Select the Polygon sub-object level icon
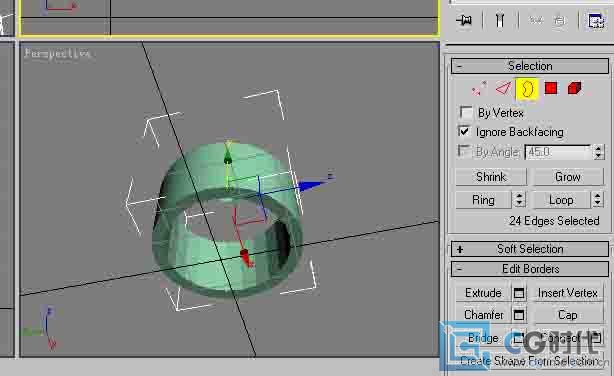Image resolution: width=614 pixels, height=376 pixels. [551, 88]
